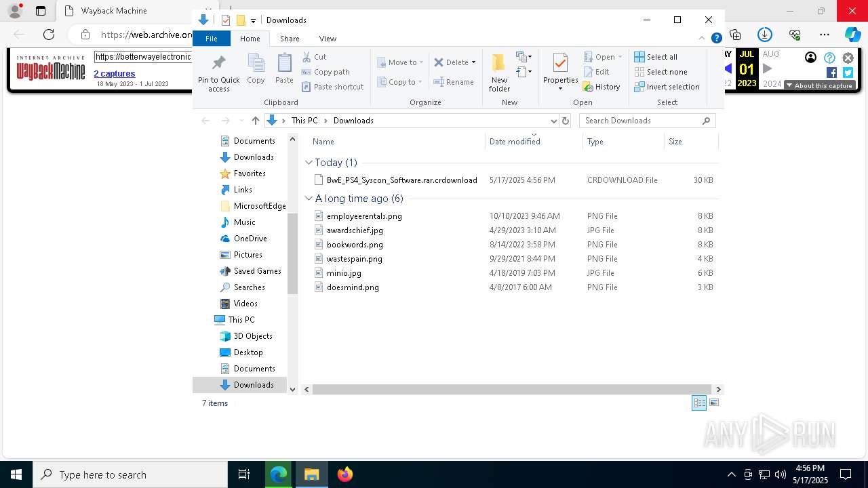This screenshot has width=868, height=488.
Task: Sort by Name column header
Action: tap(323, 142)
